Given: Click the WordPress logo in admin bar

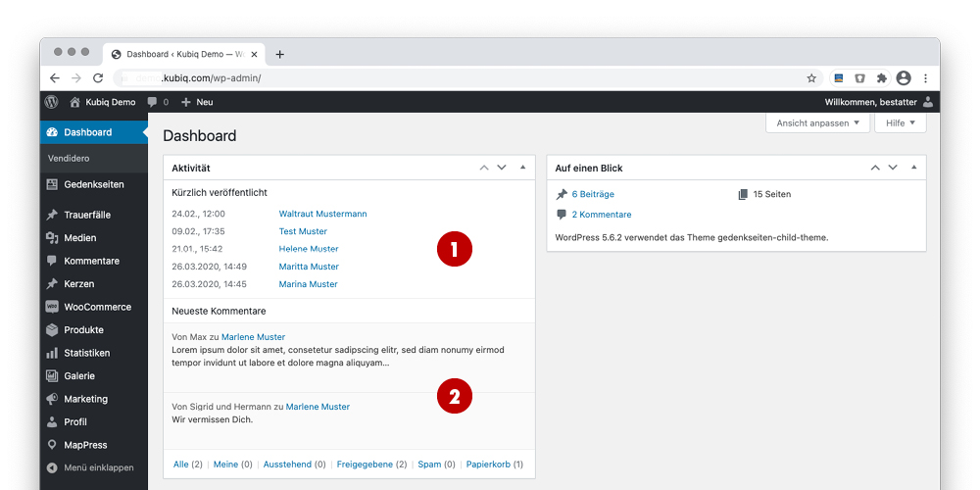Looking at the screenshot, I should [x=52, y=102].
